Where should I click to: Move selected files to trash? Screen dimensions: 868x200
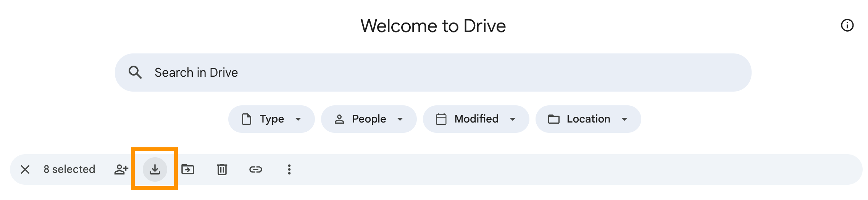pos(222,169)
